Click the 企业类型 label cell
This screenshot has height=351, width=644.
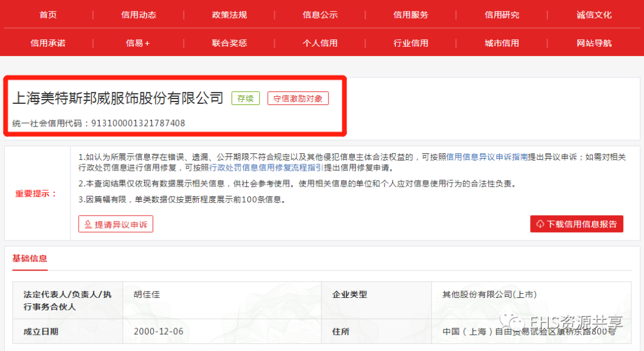coord(376,300)
